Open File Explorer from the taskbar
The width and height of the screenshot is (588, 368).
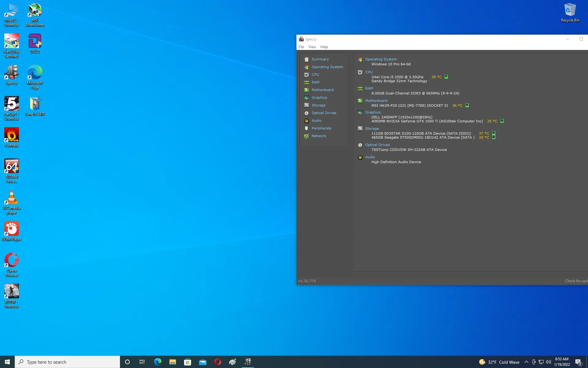172,362
